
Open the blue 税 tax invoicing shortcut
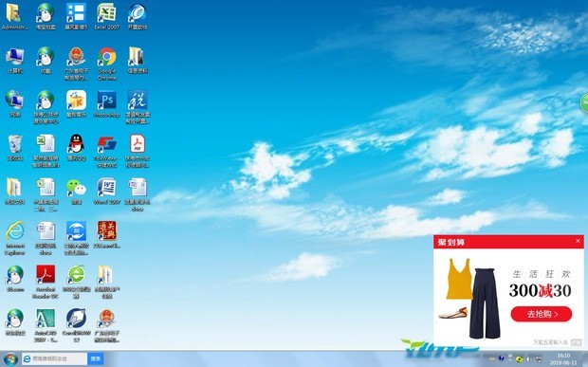click(138, 107)
